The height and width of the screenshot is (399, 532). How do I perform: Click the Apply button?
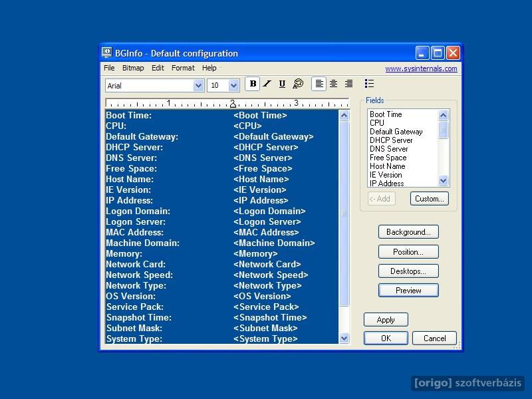[386, 320]
